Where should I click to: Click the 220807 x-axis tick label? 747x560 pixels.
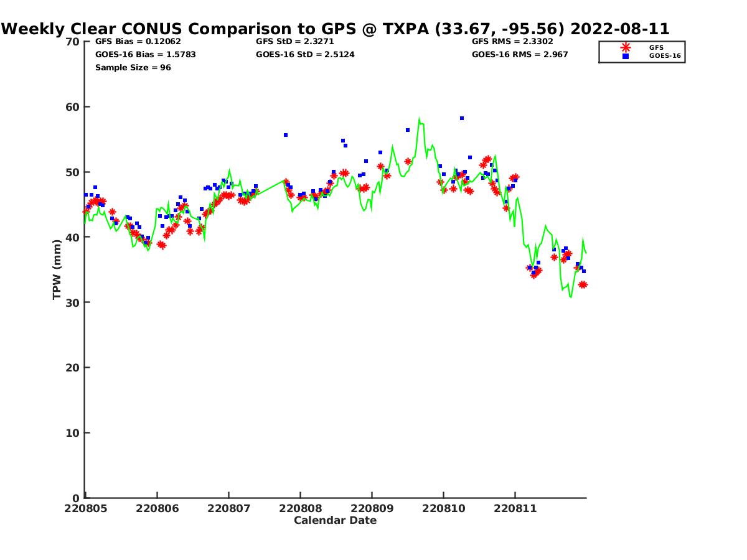click(228, 508)
